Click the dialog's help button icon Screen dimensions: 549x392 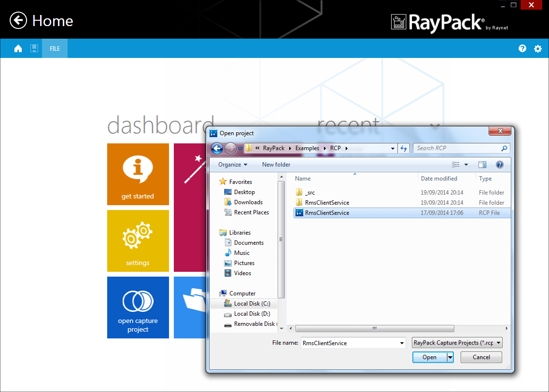[499, 164]
